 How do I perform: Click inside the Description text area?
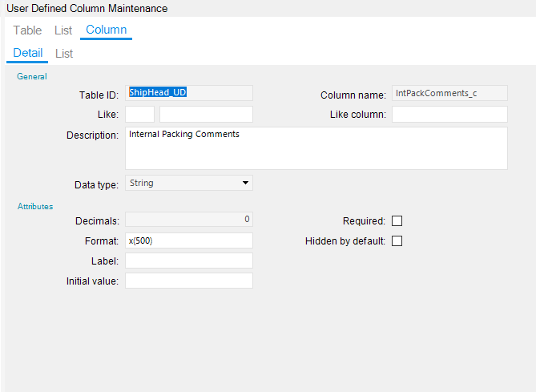[x=316, y=148]
